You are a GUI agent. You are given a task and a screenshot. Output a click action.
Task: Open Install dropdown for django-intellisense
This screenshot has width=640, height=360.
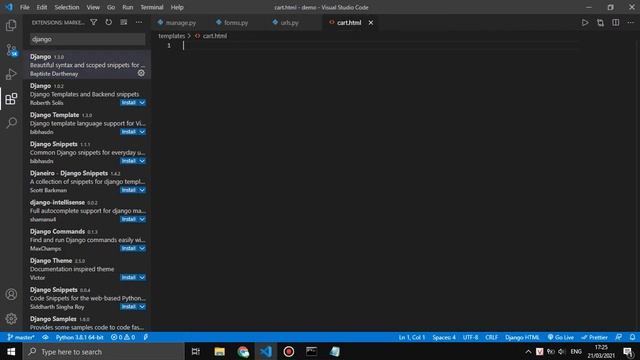coord(142,219)
